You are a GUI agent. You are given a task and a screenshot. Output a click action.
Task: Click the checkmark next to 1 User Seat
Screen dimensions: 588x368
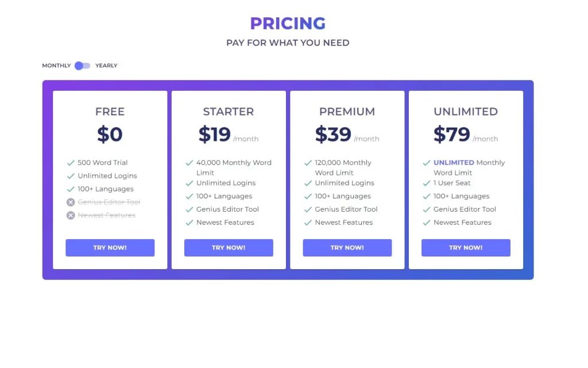[x=426, y=183]
